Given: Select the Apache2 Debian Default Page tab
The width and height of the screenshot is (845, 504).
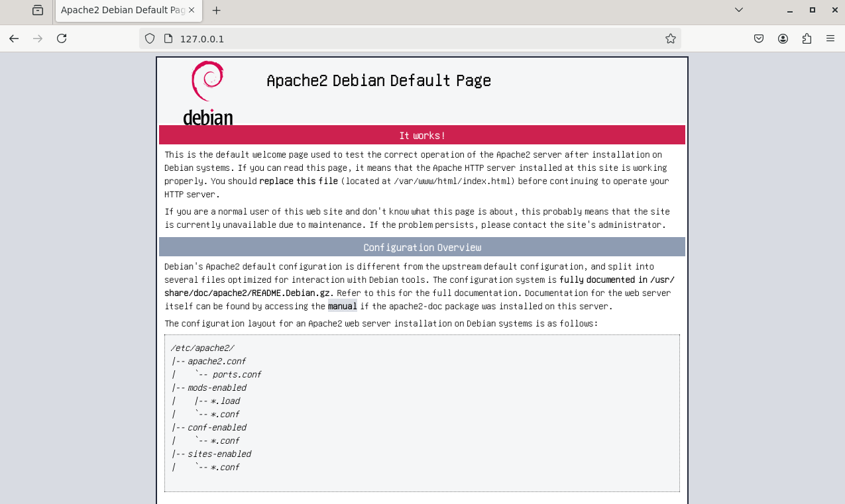Looking at the screenshot, I should pyautogui.click(x=128, y=11).
